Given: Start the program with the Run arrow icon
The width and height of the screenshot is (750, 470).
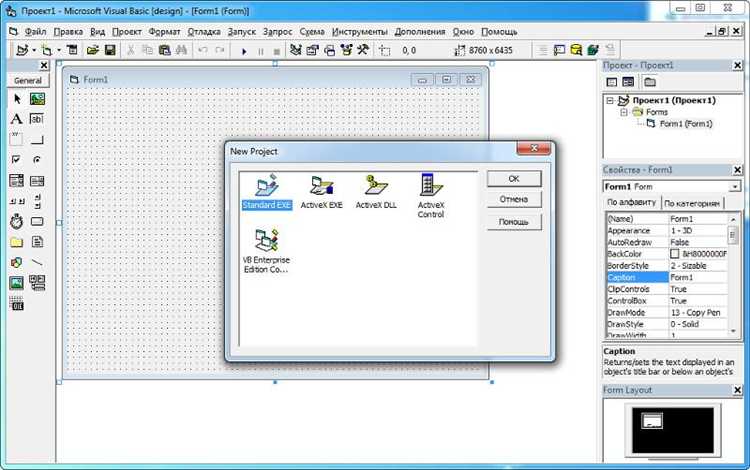Looking at the screenshot, I should pyautogui.click(x=244, y=51).
